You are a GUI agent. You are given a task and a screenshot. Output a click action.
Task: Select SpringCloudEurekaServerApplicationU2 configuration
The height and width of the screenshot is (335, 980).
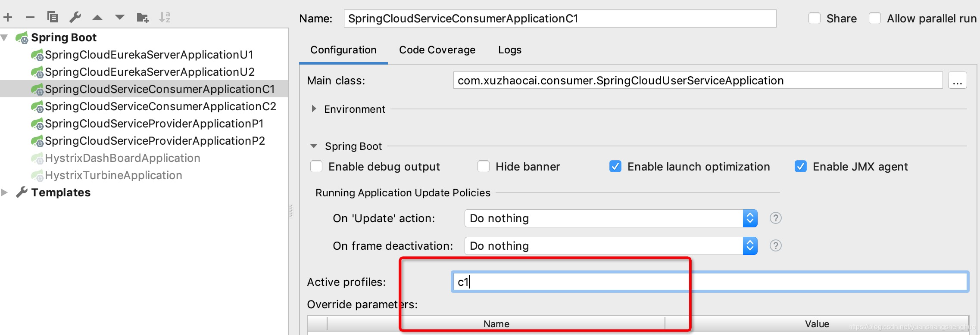click(150, 72)
